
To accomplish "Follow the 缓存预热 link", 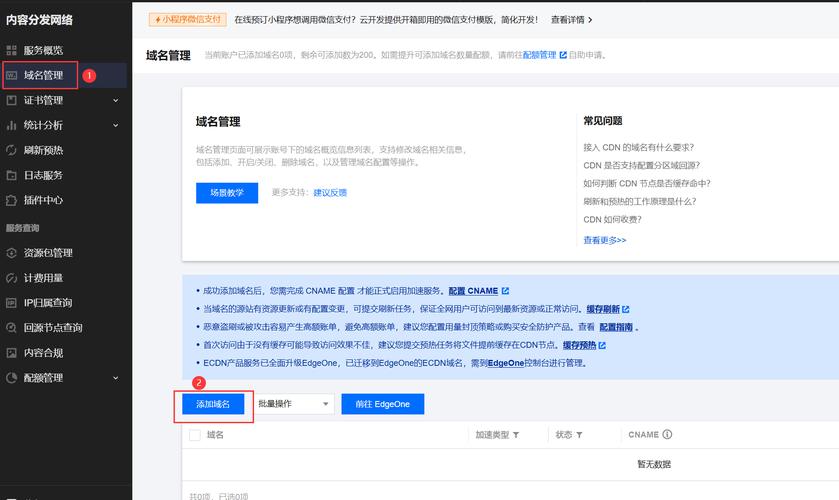I will pos(579,345).
